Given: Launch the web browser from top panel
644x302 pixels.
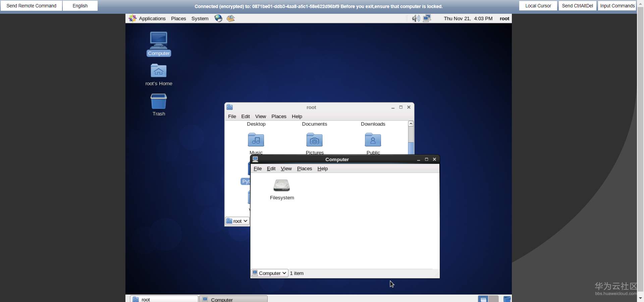Looking at the screenshot, I should [218, 18].
